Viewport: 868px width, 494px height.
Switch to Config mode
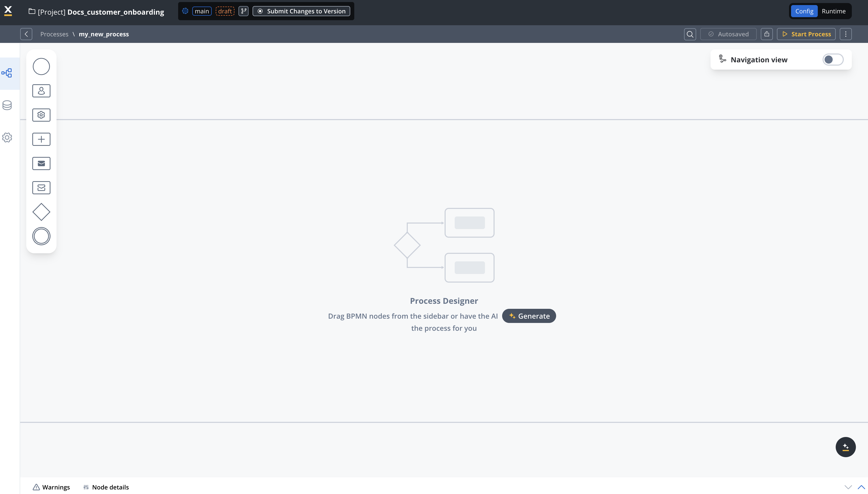pos(804,11)
